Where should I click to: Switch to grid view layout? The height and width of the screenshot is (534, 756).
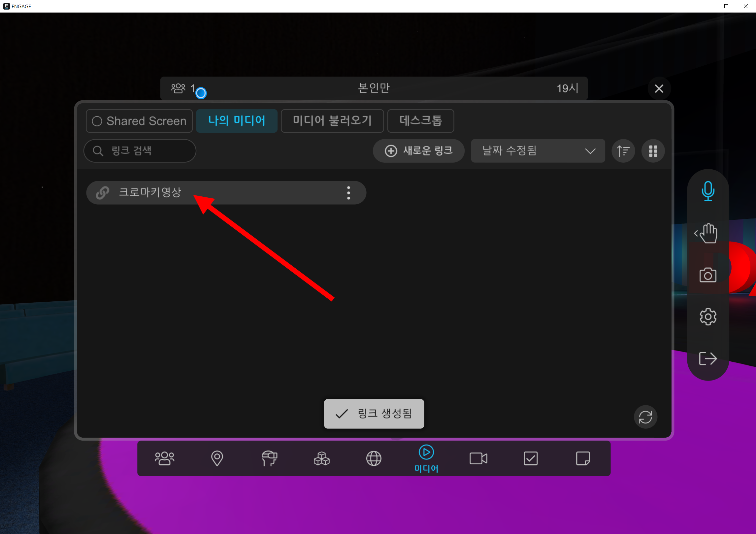click(x=653, y=151)
